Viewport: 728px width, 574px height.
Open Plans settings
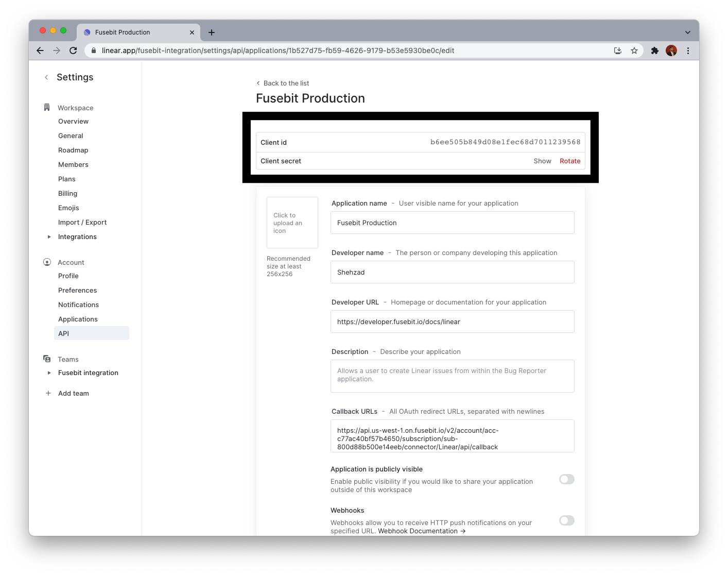coord(67,179)
